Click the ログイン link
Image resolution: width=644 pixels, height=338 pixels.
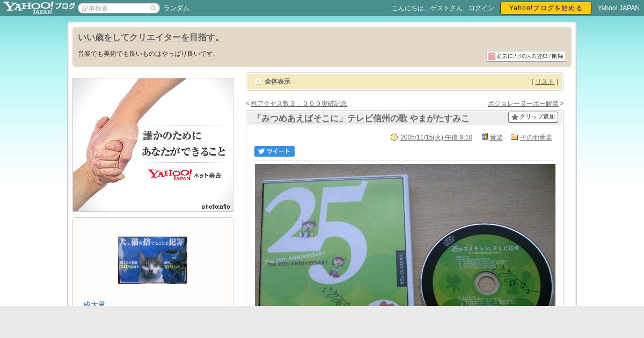tap(481, 8)
